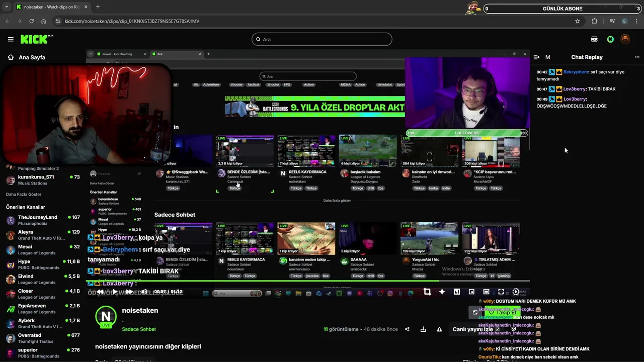
Task: Reload the page with the refresh icon
Action: pos(31,21)
